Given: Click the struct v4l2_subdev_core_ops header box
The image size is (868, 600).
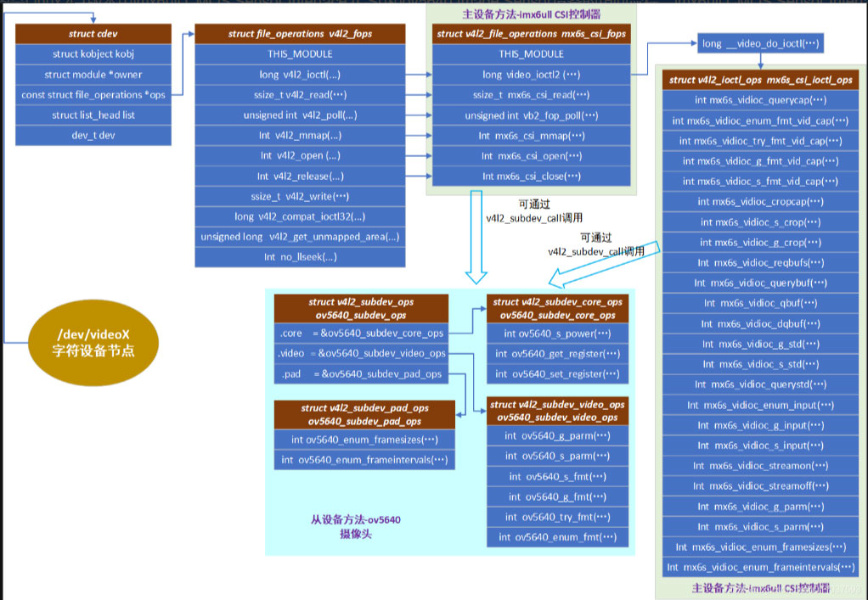Looking at the screenshot, I should [x=557, y=308].
